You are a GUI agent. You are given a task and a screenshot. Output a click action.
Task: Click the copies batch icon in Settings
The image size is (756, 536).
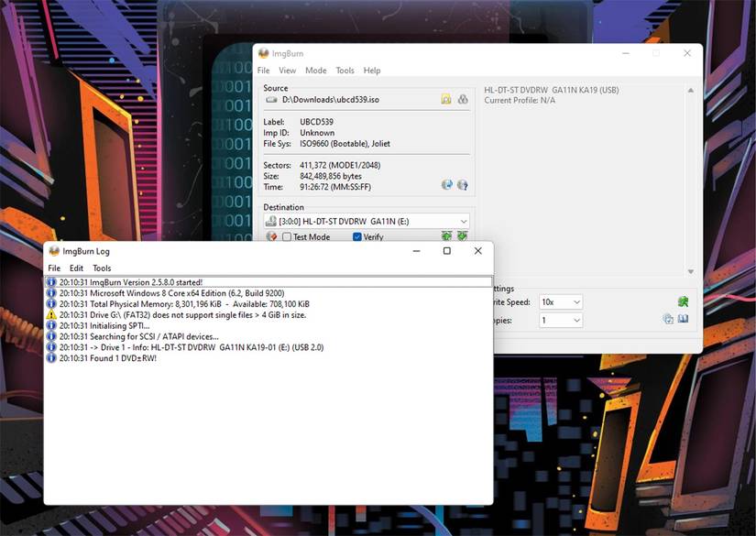coord(668,319)
